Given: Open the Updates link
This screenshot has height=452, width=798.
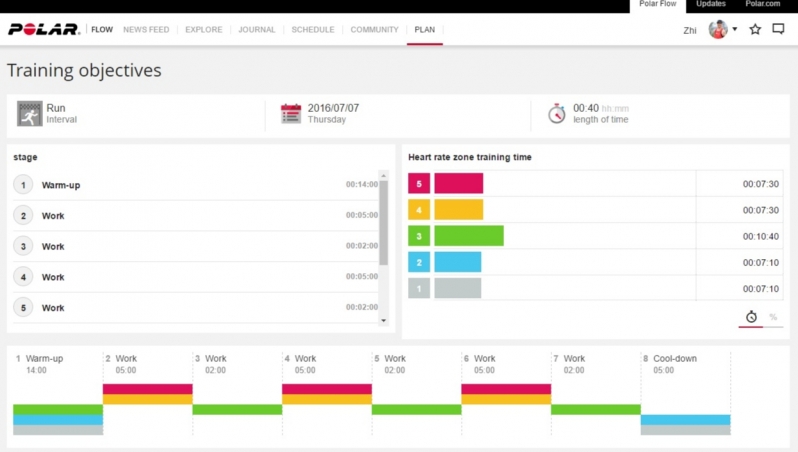Looking at the screenshot, I should click(711, 5).
